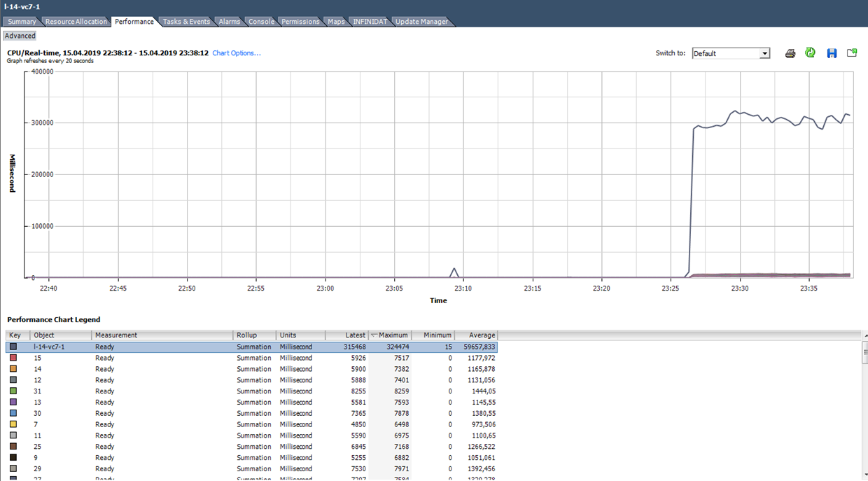Screen dimensions: 868x481
Task: Open the Tasks & Events tab
Action: (185, 21)
